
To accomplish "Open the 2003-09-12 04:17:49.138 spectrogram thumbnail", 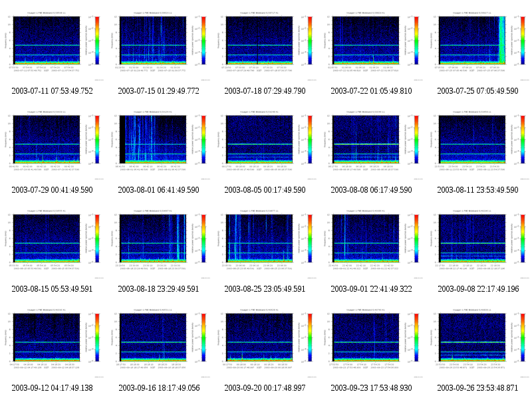I will (x=52, y=342).
